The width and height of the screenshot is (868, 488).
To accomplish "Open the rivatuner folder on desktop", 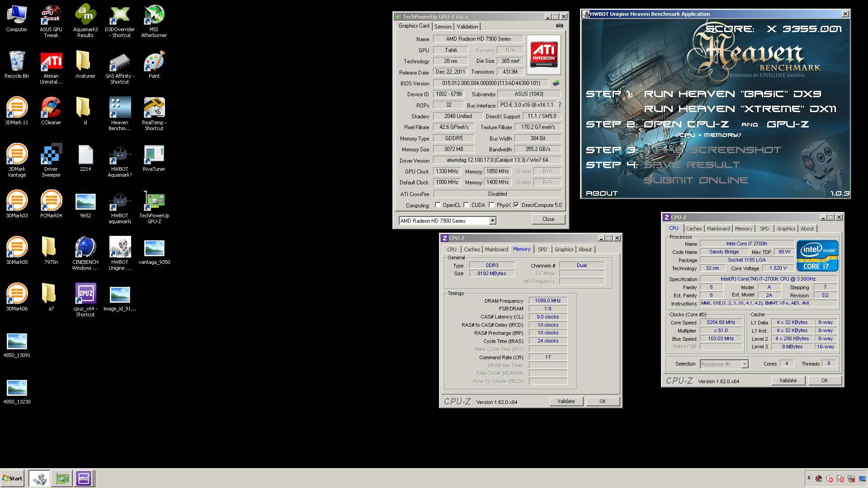I will 85,65.
